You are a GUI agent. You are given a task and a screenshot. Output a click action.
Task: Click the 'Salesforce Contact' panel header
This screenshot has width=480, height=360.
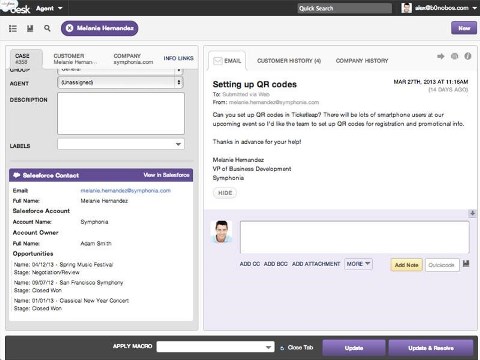tap(101, 175)
